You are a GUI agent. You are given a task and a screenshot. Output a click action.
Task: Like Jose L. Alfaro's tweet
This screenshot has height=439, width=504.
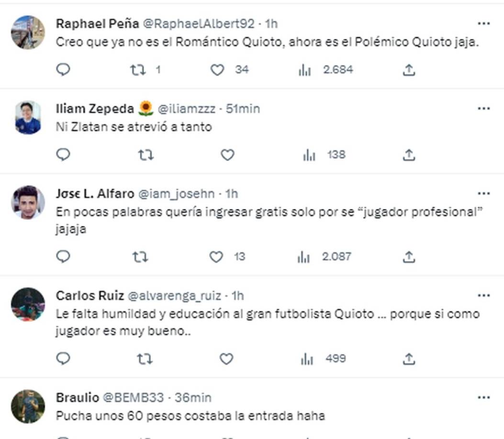tap(219, 257)
